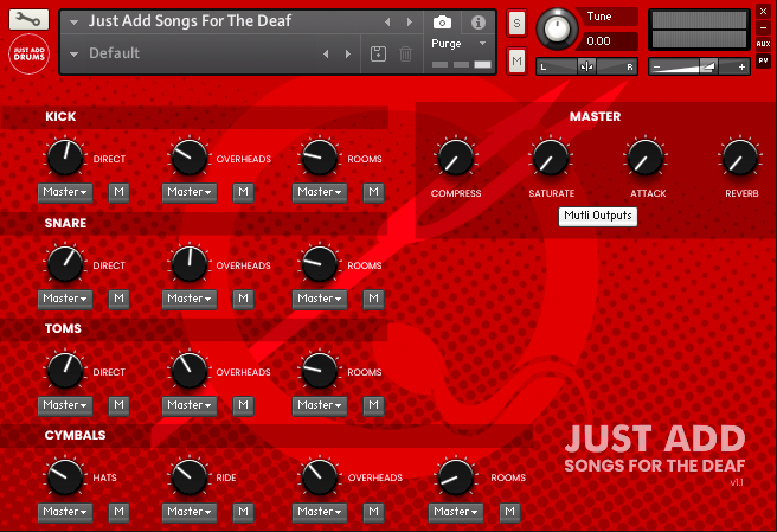Click the Tune knob

click(x=557, y=28)
